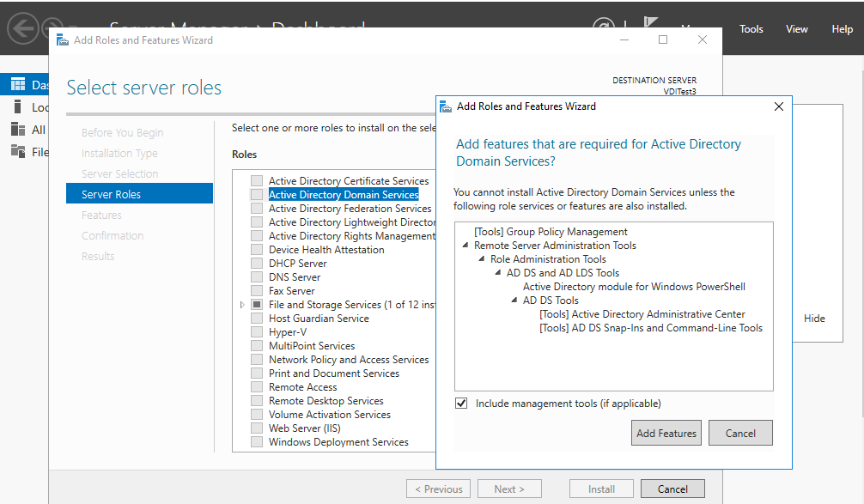
Task: Tick the Hyper-V role checkbox
Action: click(257, 332)
